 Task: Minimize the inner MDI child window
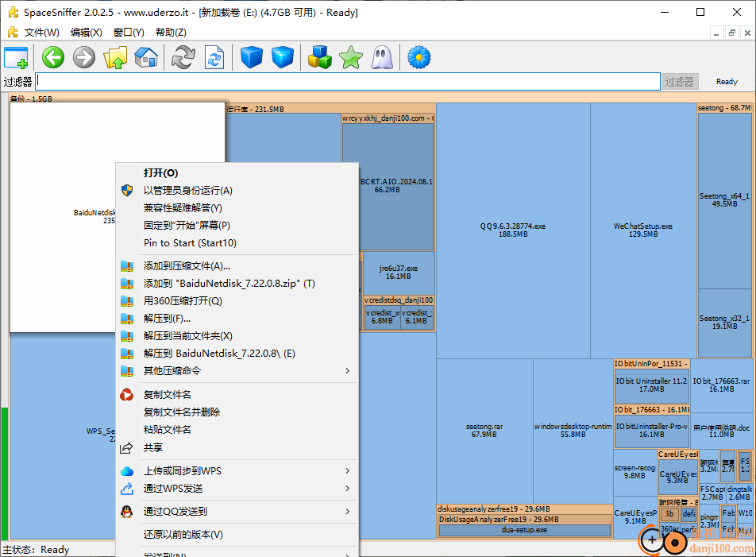[x=716, y=33]
